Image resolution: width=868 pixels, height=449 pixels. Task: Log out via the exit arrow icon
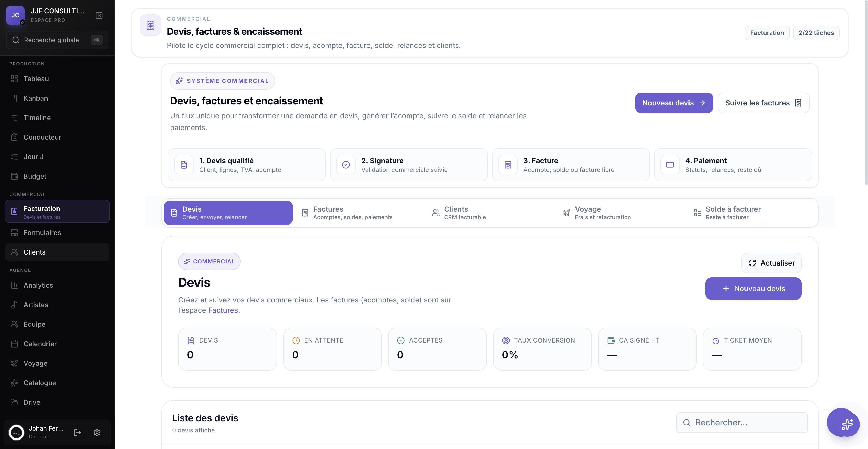click(x=78, y=433)
